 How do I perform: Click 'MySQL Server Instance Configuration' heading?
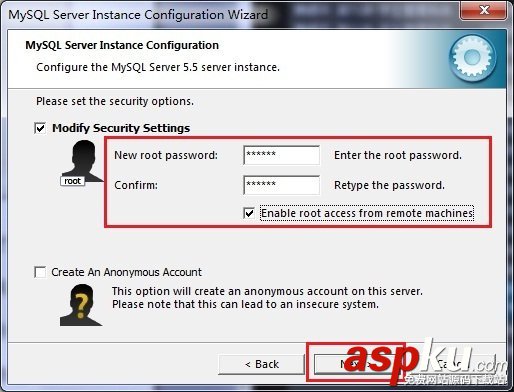122,45
